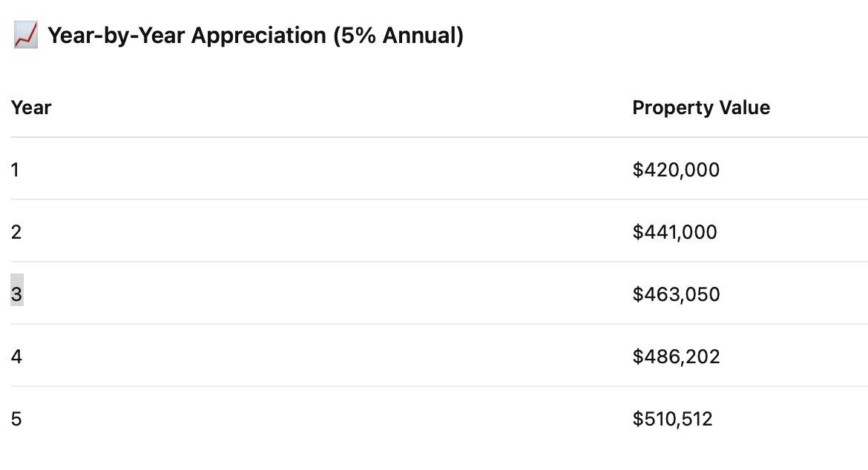Click the $486,202 property value

coord(677,357)
